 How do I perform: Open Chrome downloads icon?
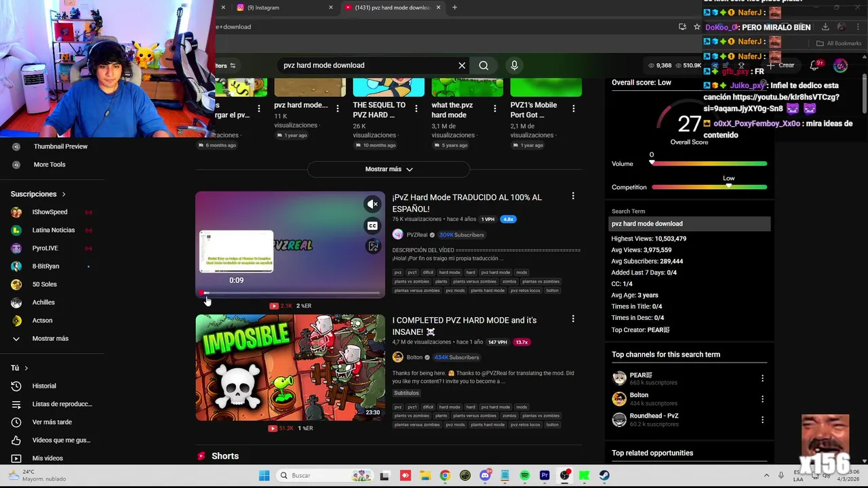point(825,27)
